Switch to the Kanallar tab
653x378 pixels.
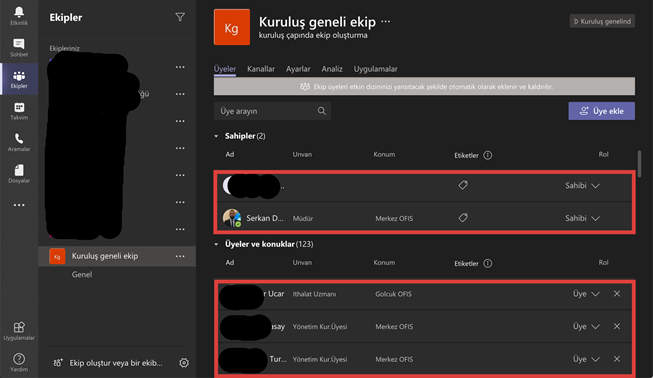261,69
